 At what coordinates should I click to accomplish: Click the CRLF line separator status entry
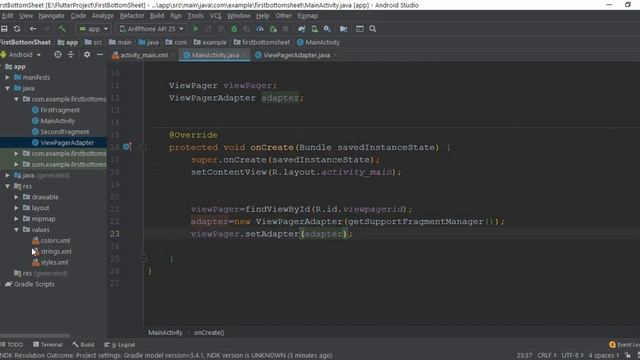point(547,356)
